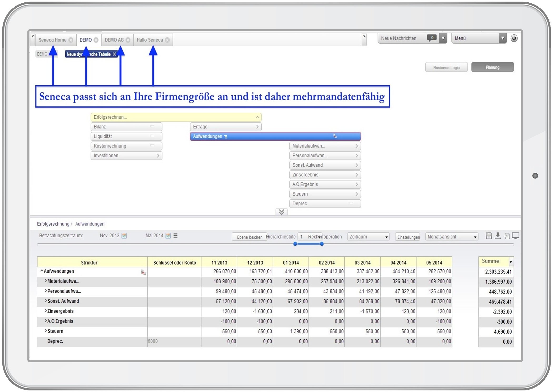Viewport: 556px width, 392px height.
Task: Collapse navigation panel with double chevron
Action: pos(281,212)
